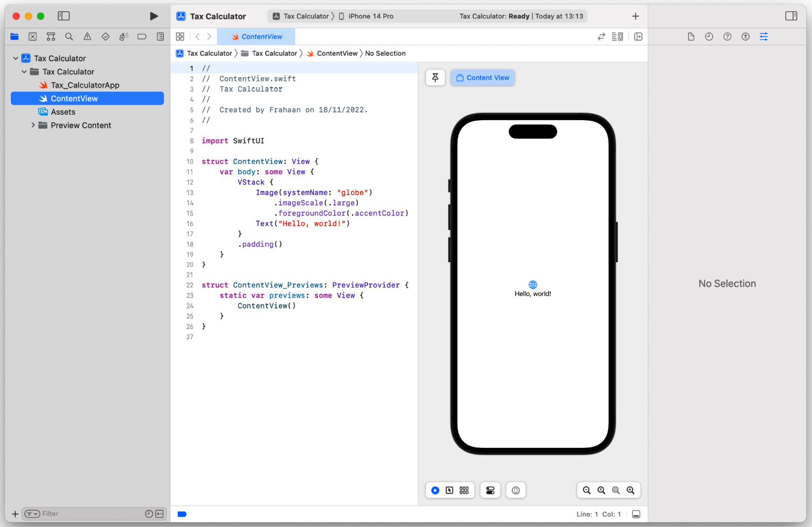Show only source-controlled files filter

tap(159, 514)
